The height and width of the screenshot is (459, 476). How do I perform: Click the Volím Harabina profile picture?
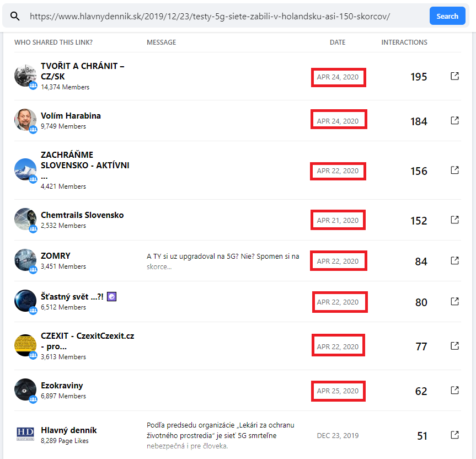pos(25,120)
